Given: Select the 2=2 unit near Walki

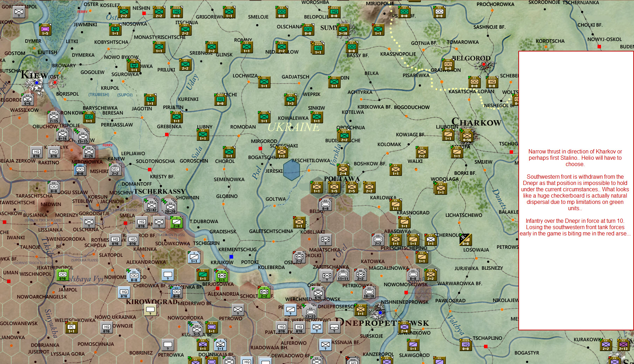Looking at the screenshot, I should pyautogui.click(x=422, y=152).
